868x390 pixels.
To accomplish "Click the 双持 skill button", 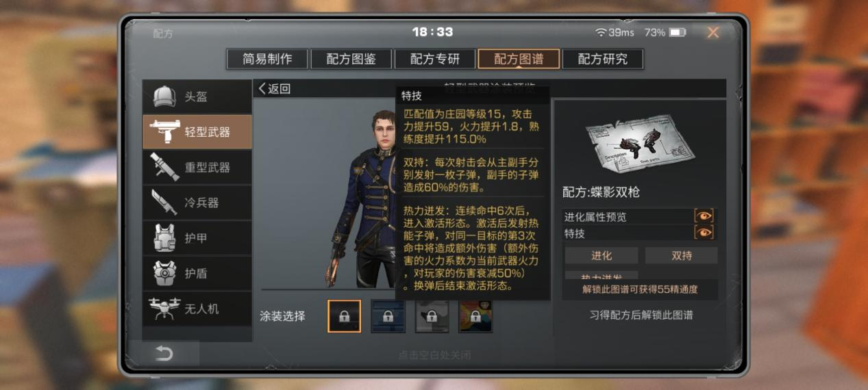I will pos(681,255).
